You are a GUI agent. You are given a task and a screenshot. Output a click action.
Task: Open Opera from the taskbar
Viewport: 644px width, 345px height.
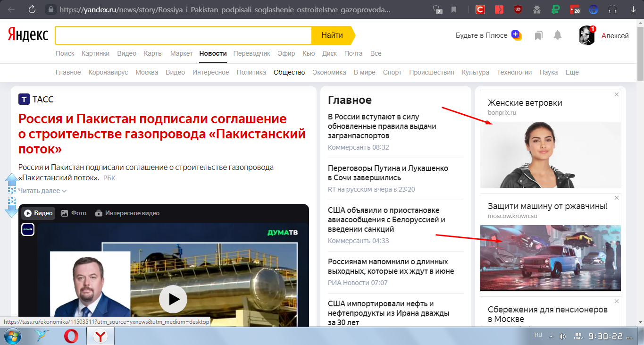tap(71, 336)
